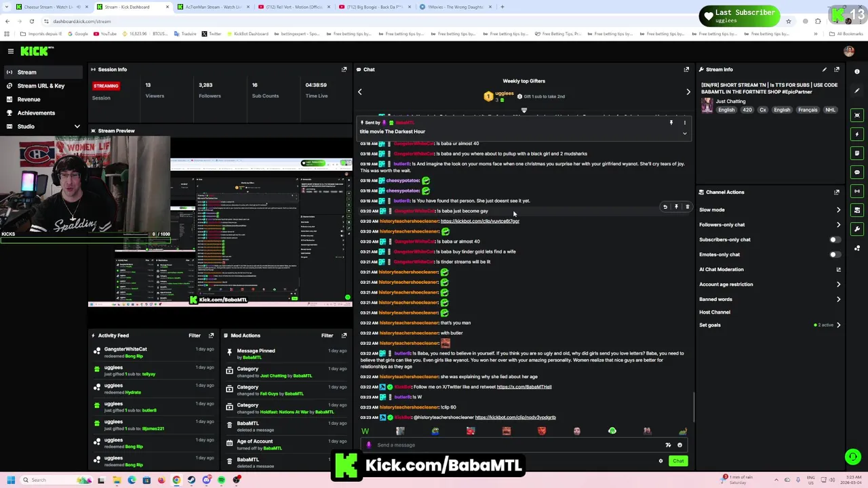The height and width of the screenshot is (488, 868).
Task: Pop out the Activity Feed panel
Action: [x=211, y=335]
